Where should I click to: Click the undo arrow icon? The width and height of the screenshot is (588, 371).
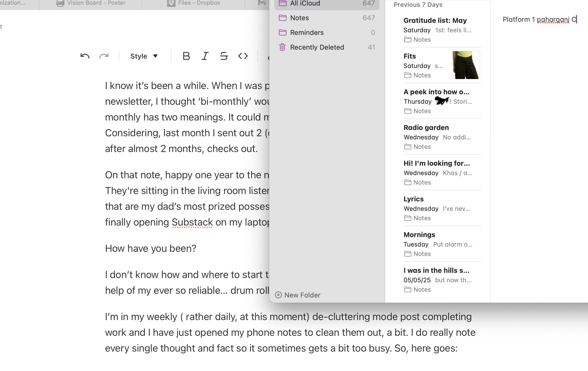click(x=85, y=56)
